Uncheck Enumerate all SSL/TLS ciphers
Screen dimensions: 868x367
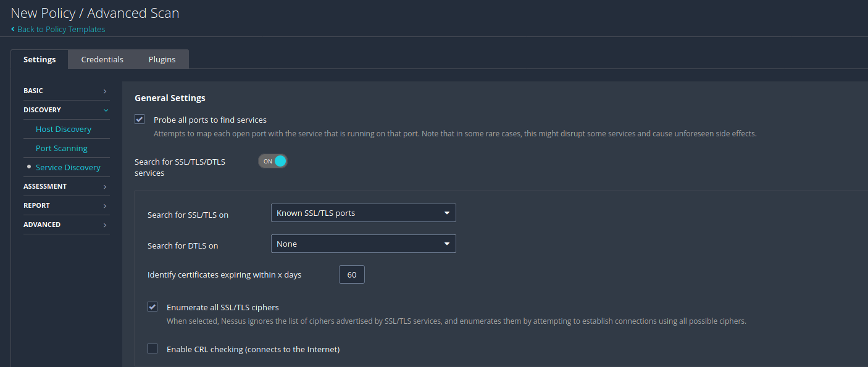(x=152, y=307)
